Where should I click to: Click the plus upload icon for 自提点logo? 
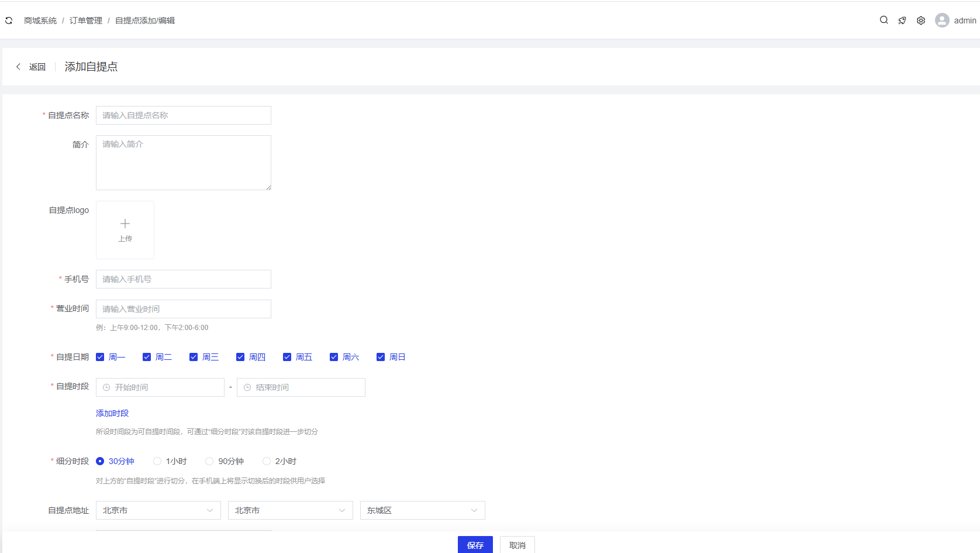125,224
